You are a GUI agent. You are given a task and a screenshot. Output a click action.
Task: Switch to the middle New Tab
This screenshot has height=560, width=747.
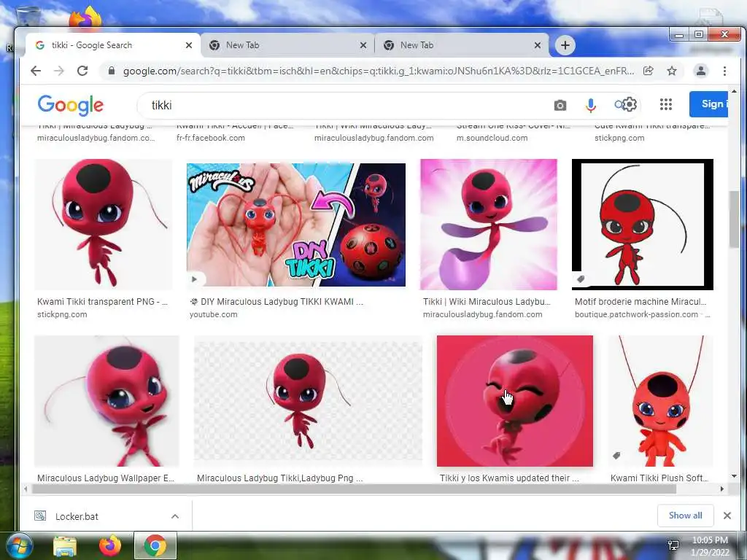click(x=286, y=45)
